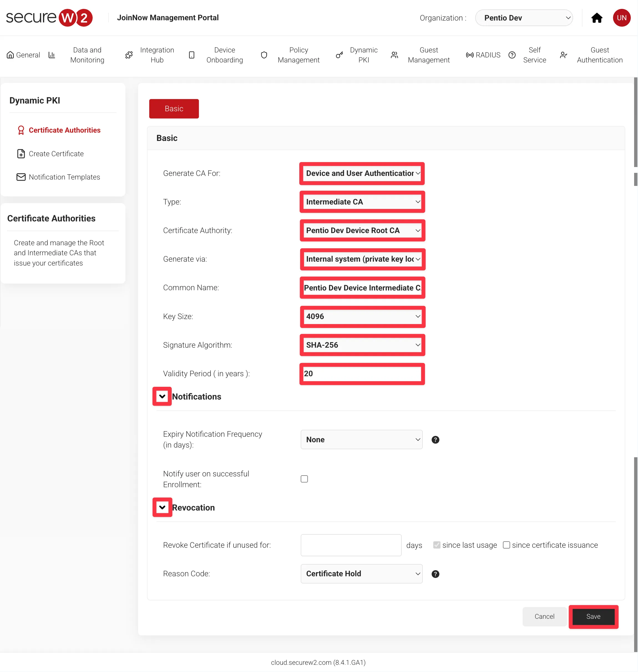Click the cloud.securew2.com version footer text
Viewport: 638px width, 672px height.
[318, 663]
